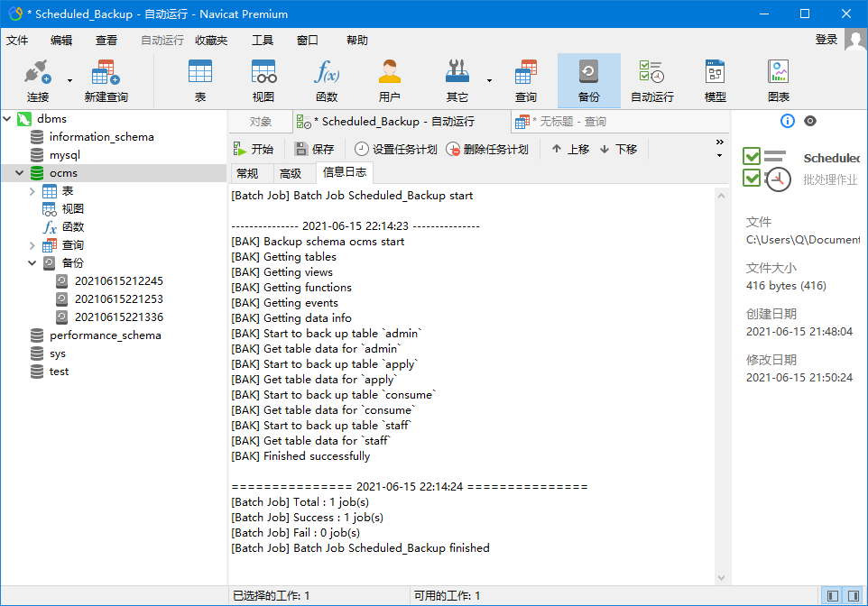Toggle the preview eye icon in info panel

click(810, 121)
